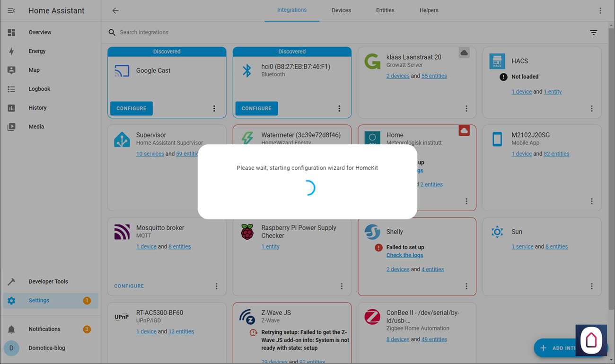Switch to the Devices tab
The height and width of the screenshot is (364, 615).
pos(342,10)
